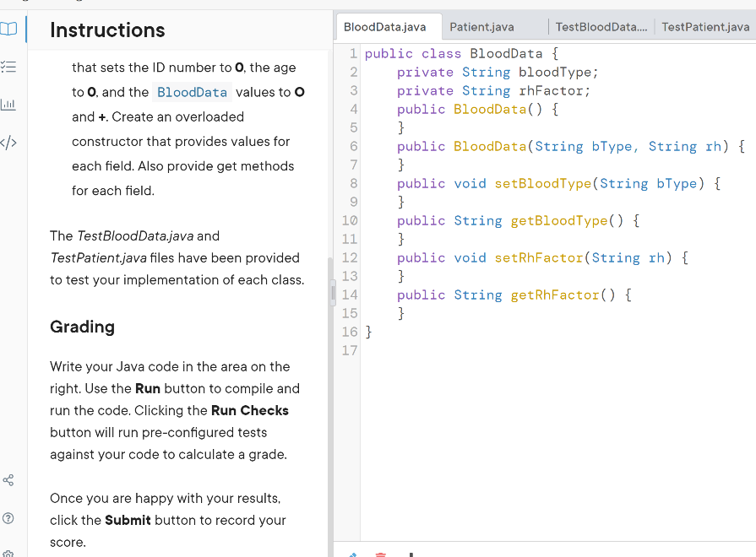
Task: Click the Grading heading in instructions
Action: pyautogui.click(x=82, y=327)
